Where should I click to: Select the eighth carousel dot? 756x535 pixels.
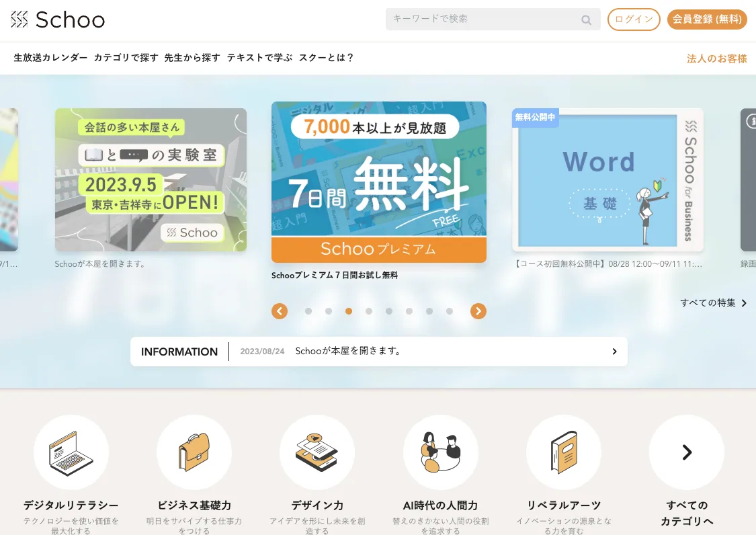coord(450,311)
